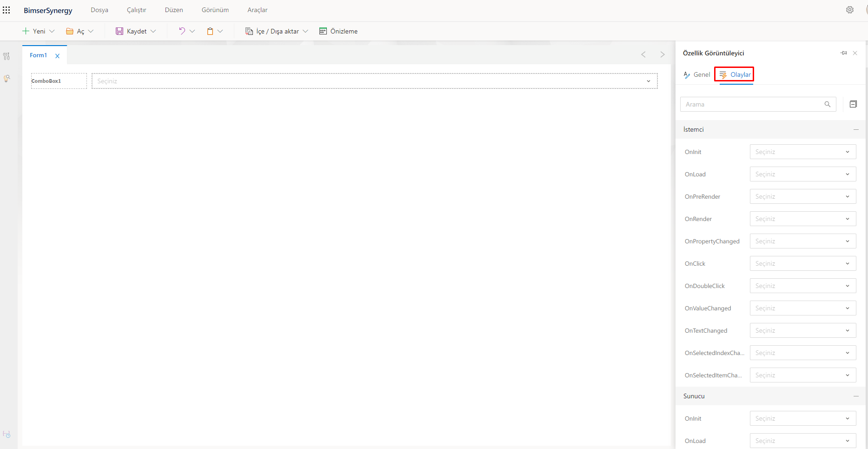Collapse the Sunucu section
Image resolution: width=868 pixels, height=449 pixels.
pos(856,396)
